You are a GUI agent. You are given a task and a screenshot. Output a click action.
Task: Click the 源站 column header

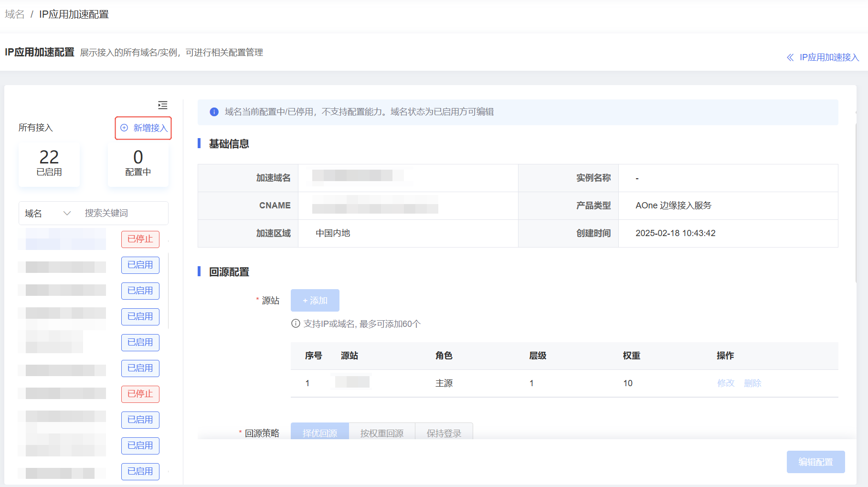349,356
